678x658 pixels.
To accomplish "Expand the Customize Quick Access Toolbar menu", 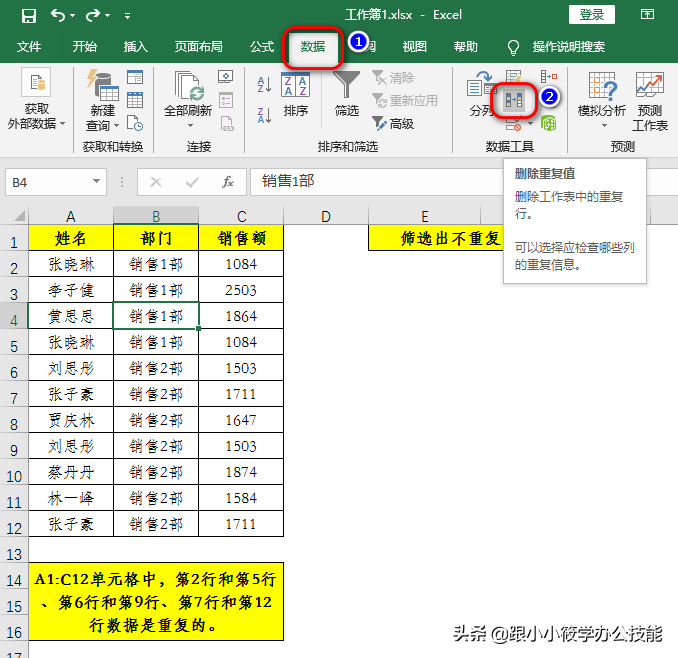I will click(x=127, y=16).
